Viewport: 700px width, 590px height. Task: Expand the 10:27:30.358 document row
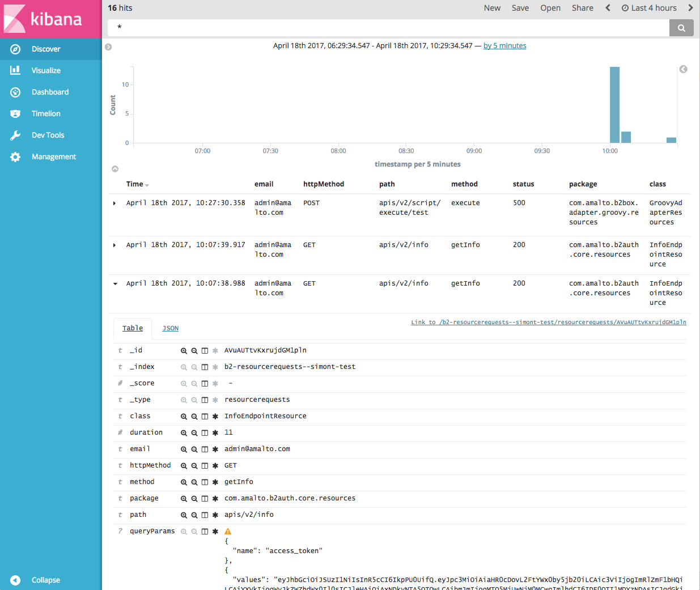(x=114, y=203)
